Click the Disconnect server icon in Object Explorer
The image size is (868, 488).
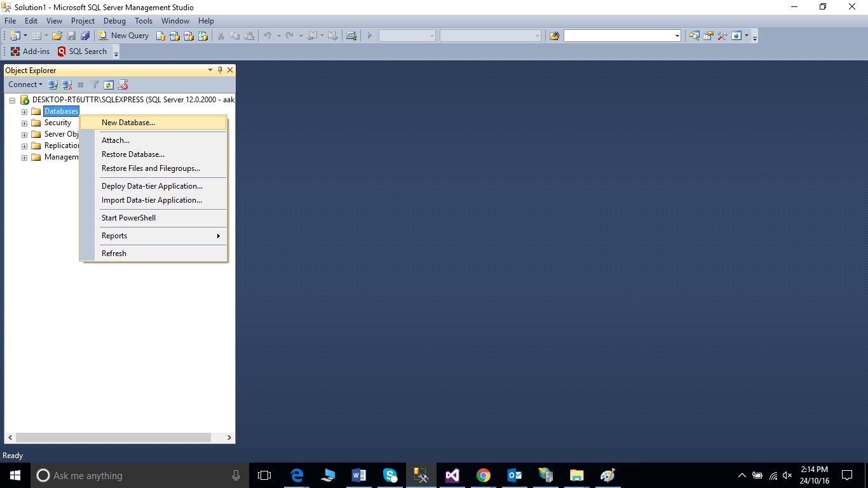click(x=67, y=85)
